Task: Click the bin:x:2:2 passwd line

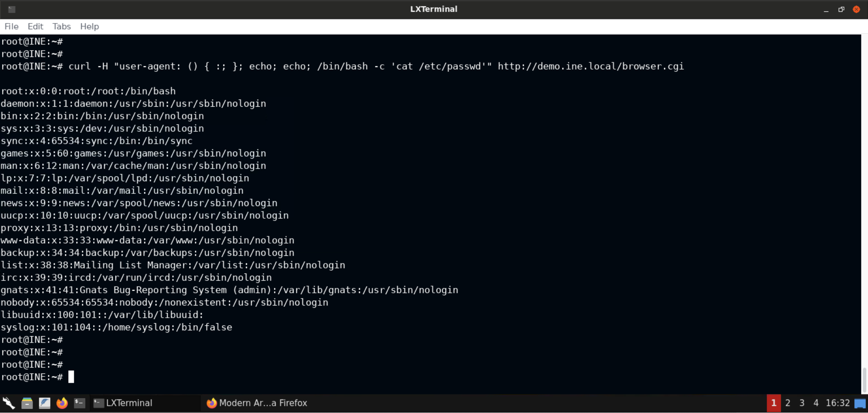Action: (102, 116)
